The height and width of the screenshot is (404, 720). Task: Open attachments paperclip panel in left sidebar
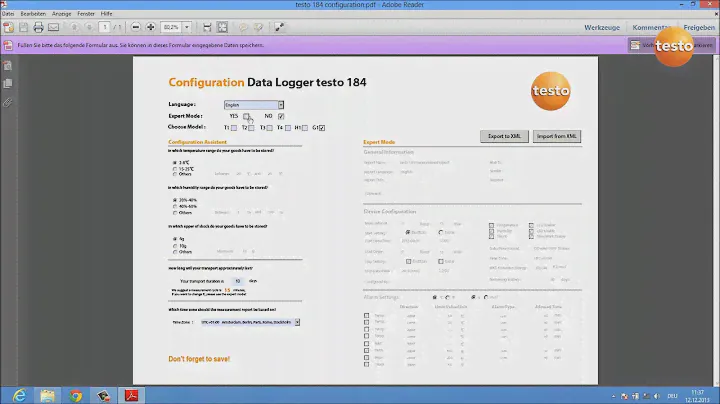[7, 101]
